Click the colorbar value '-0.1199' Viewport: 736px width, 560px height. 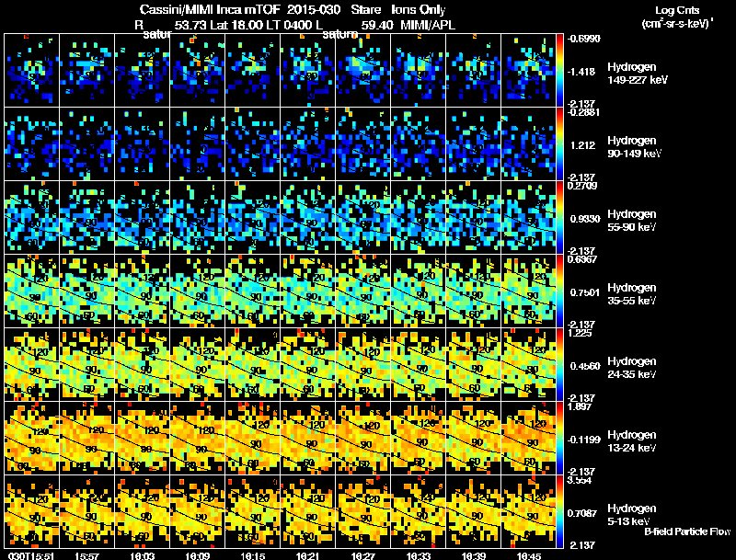click(x=583, y=440)
